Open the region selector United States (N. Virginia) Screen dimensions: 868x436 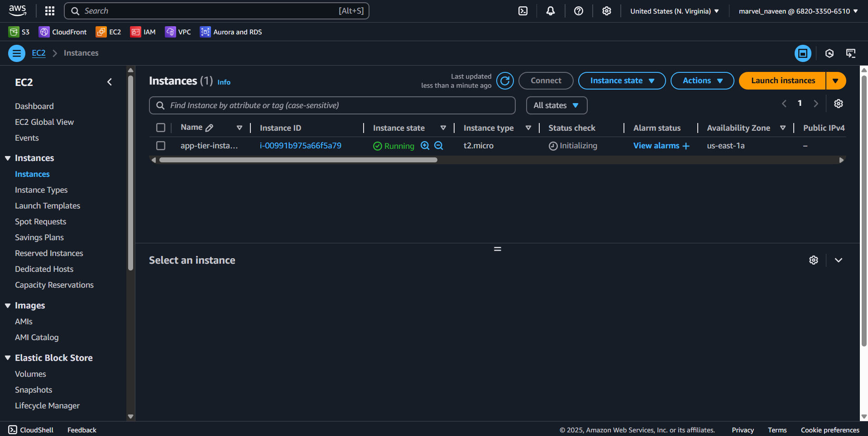[x=675, y=11]
